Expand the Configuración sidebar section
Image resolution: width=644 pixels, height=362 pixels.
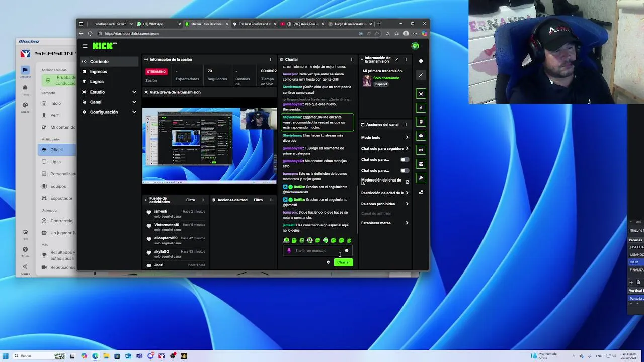pyautogui.click(x=109, y=112)
